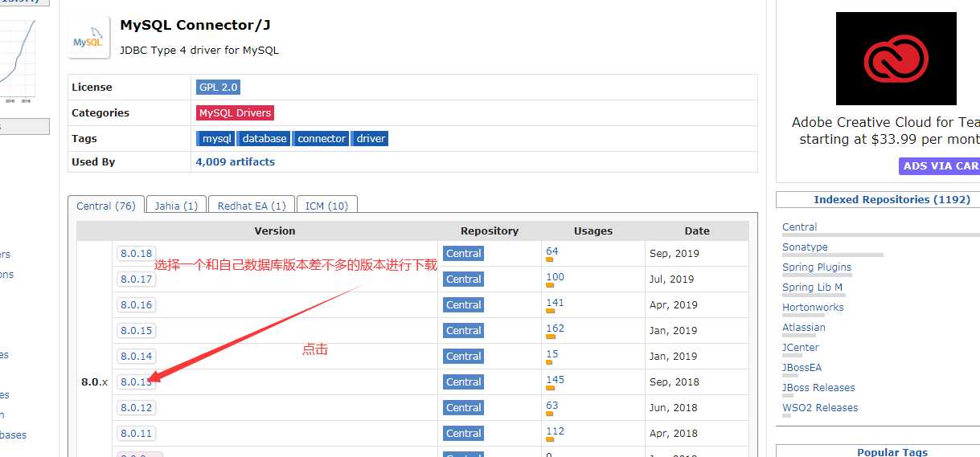Open the GPL 2.0 license badge

[218, 87]
